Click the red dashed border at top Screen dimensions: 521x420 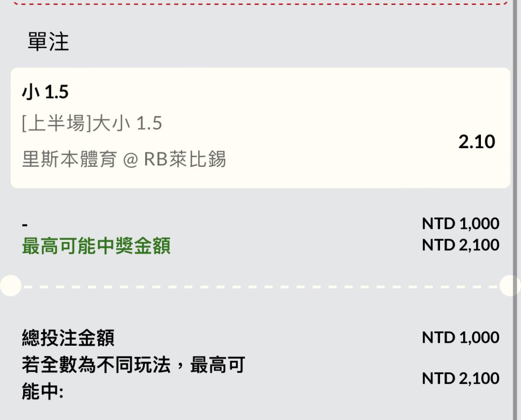(260, 3)
